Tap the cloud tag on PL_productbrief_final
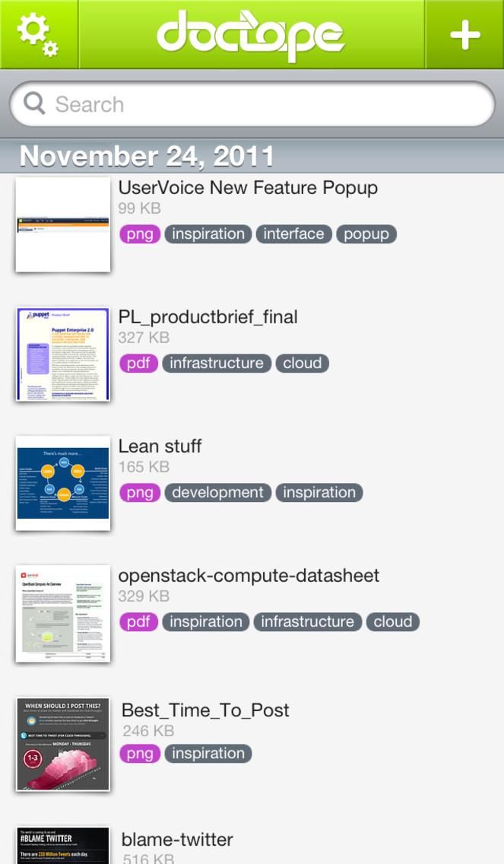 pos(302,363)
